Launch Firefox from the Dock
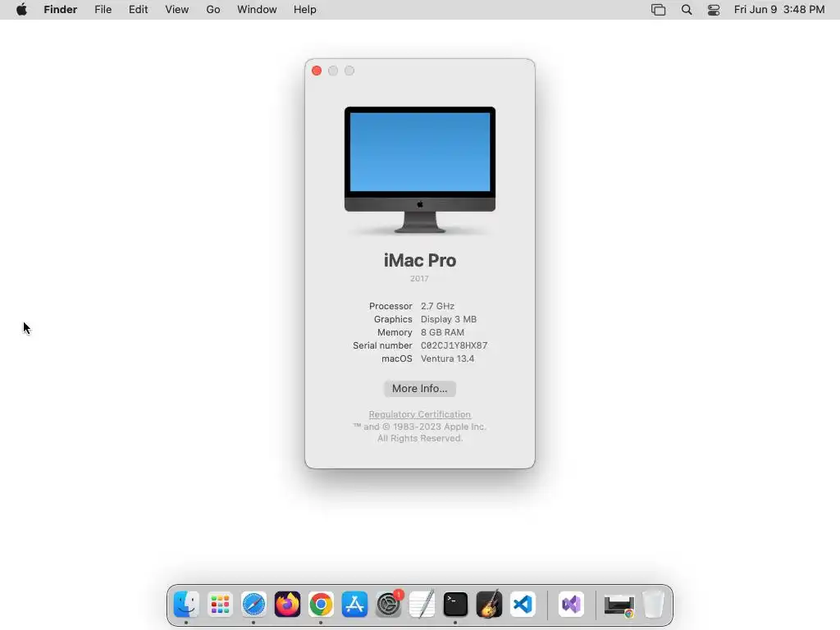The width and height of the screenshot is (840, 630). (x=287, y=605)
